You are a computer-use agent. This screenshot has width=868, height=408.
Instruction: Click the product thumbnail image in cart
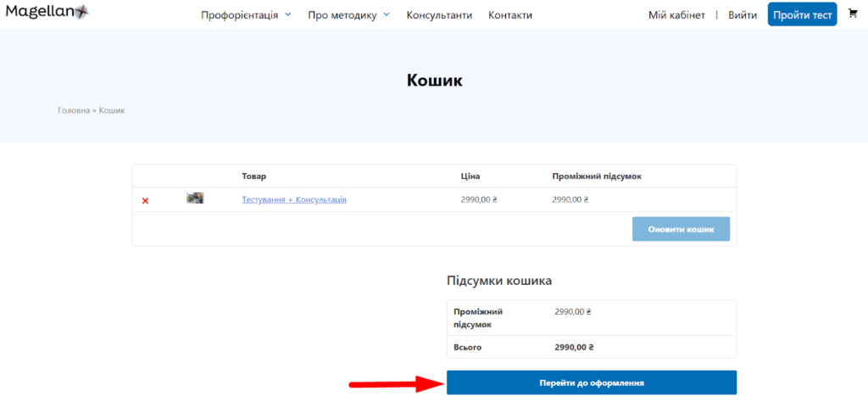[x=195, y=198]
